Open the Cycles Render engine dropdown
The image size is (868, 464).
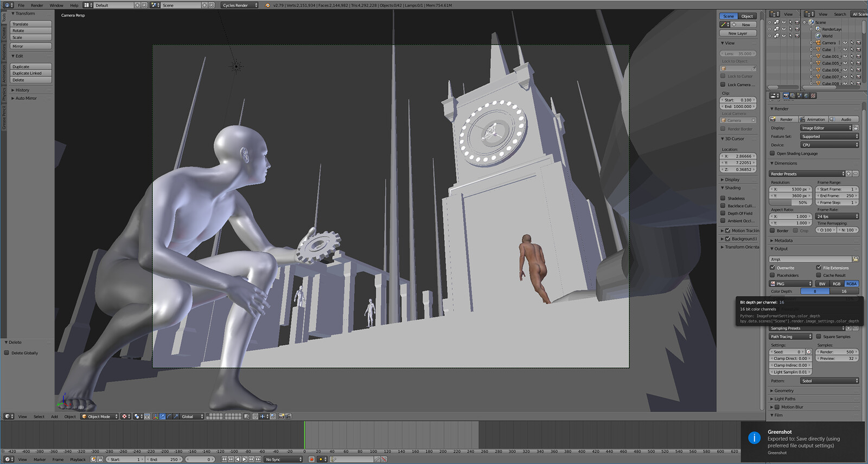click(x=240, y=5)
